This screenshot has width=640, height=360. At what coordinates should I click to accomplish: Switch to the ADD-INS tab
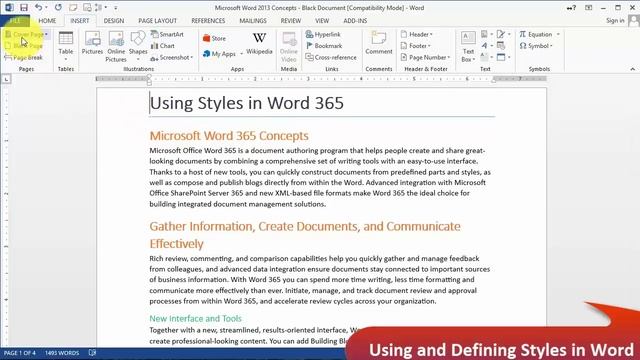pyautogui.click(x=355, y=21)
